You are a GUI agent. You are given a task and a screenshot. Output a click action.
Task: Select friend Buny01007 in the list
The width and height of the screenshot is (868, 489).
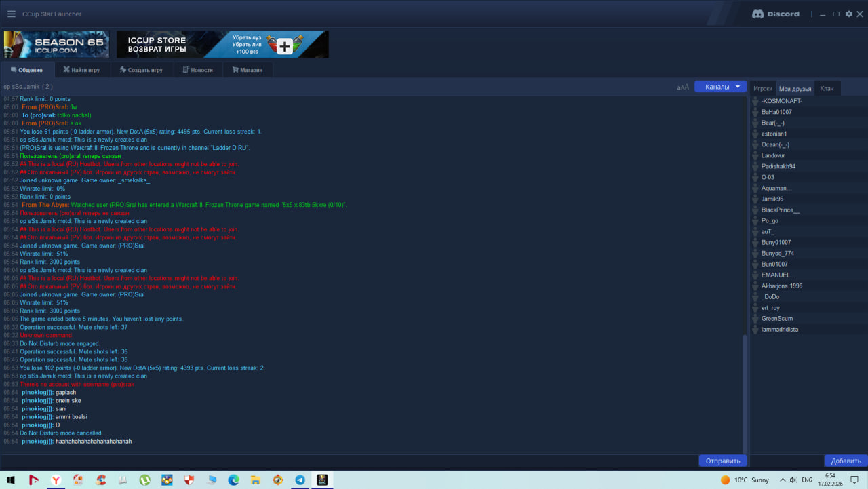pos(808,242)
